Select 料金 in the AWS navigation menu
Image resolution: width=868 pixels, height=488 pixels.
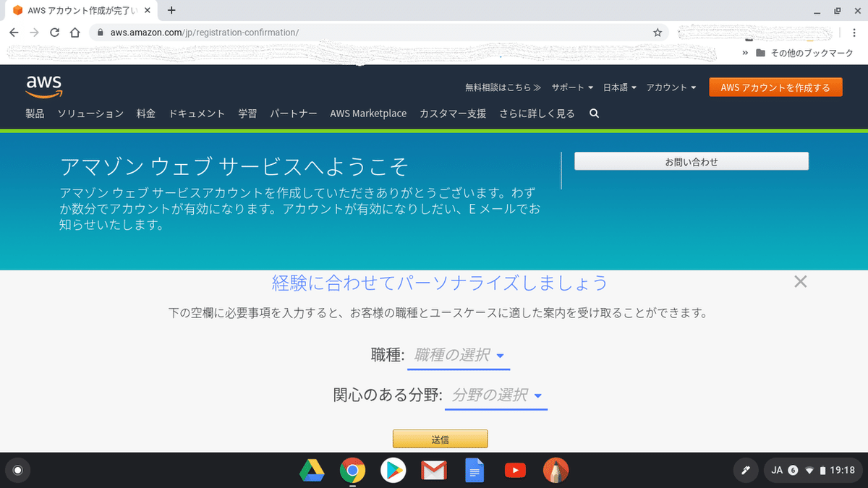point(145,114)
